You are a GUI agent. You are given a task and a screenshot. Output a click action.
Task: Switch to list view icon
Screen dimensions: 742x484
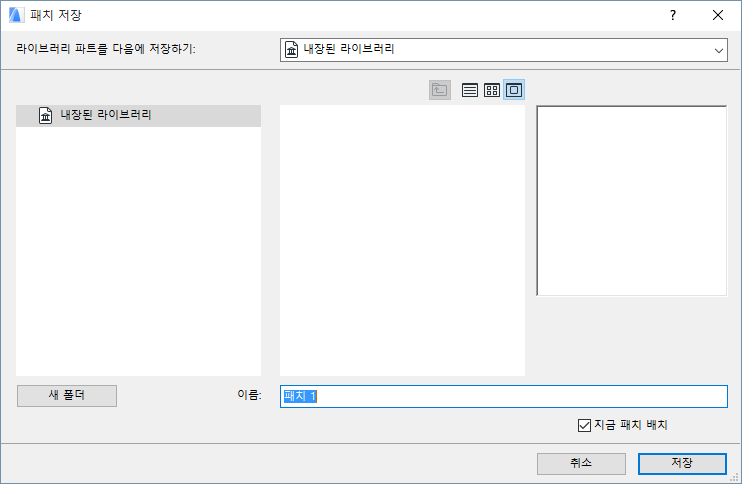(x=469, y=90)
